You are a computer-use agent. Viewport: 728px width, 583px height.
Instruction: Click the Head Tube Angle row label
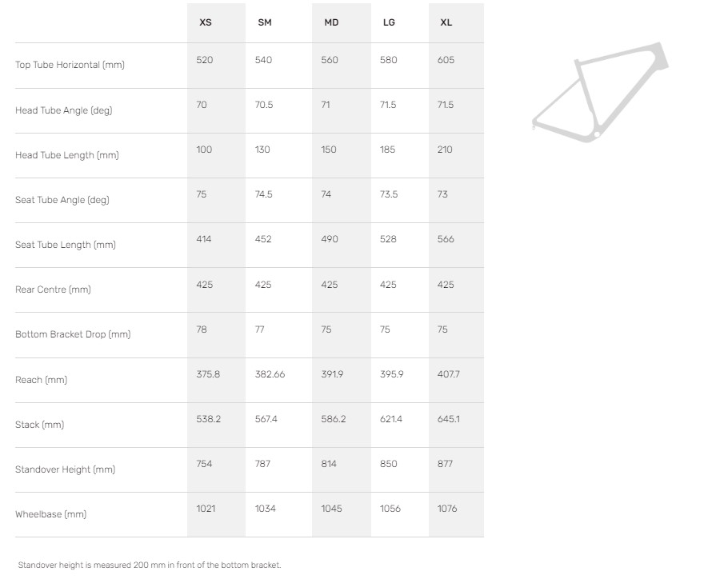[63, 110]
